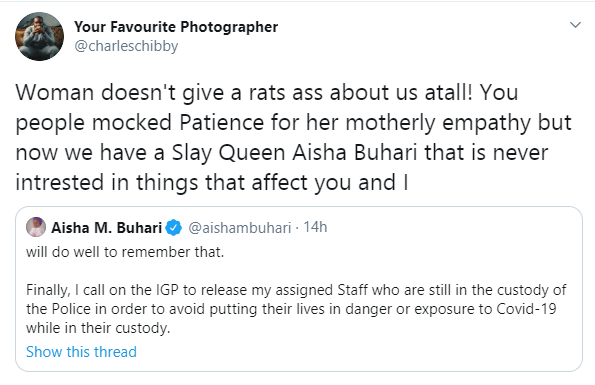Open the 14h timestamp of quoted tweet

pyautogui.click(x=315, y=227)
